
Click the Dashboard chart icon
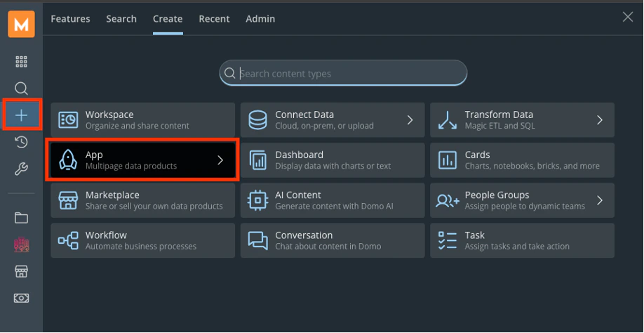click(258, 160)
